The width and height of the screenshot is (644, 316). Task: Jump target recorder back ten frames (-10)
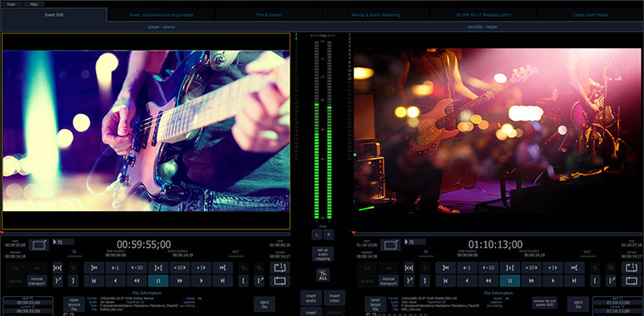pyautogui.click(x=488, y=268)
